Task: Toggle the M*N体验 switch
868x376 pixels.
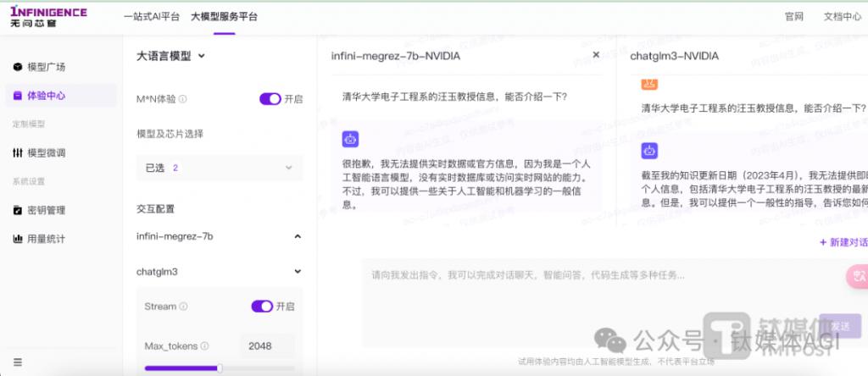Action: coord(270,99)
